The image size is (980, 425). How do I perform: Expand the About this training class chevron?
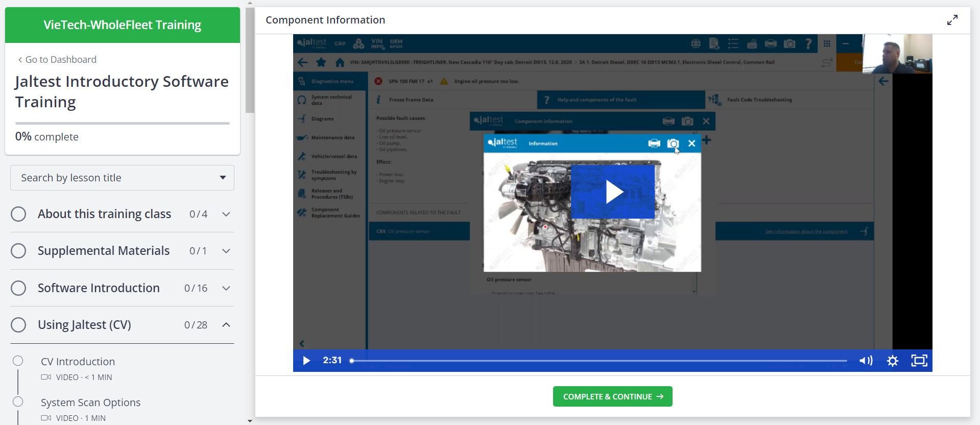(x=226, y=214)
